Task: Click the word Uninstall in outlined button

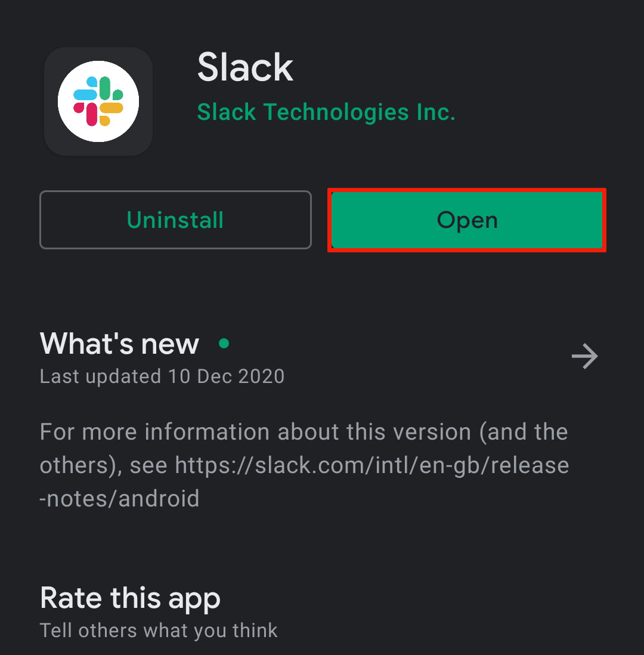Action: 175,220
